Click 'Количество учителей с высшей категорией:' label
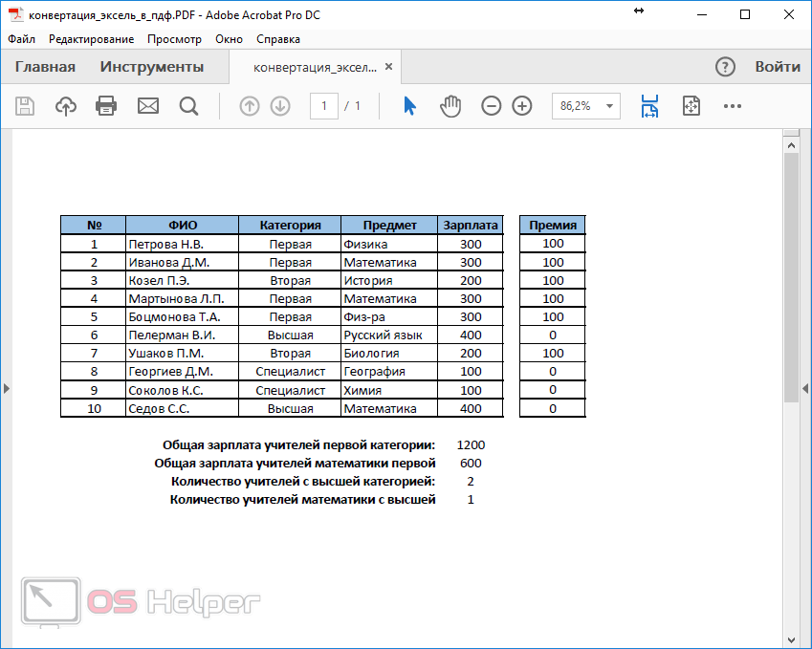The width and height of the screenshot is (812, 649). point(303,482)
